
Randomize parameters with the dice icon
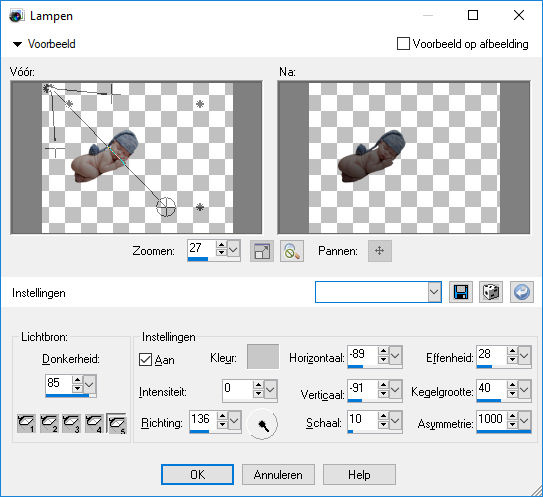491,292
